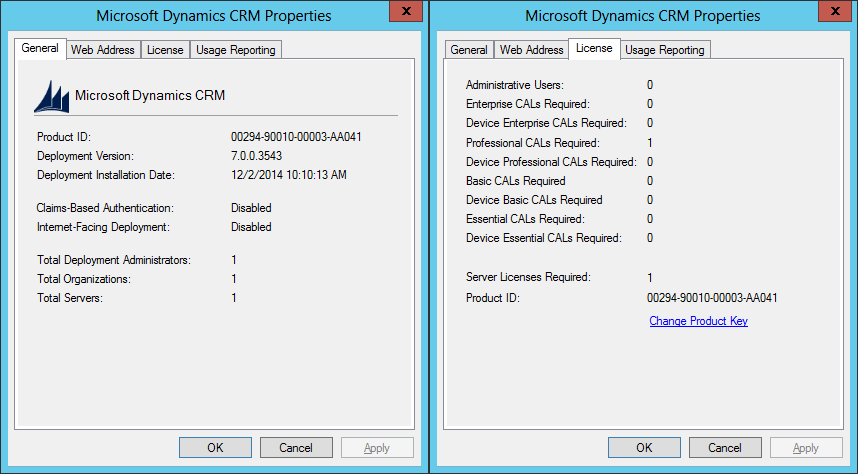
Task: Switch to License tab in left dialog
Action: [x=165, y=50]
